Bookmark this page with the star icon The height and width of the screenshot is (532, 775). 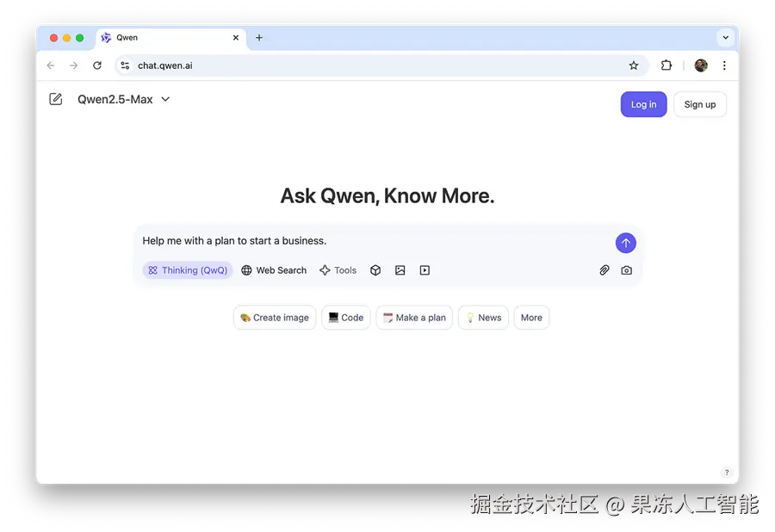point(634,65)
